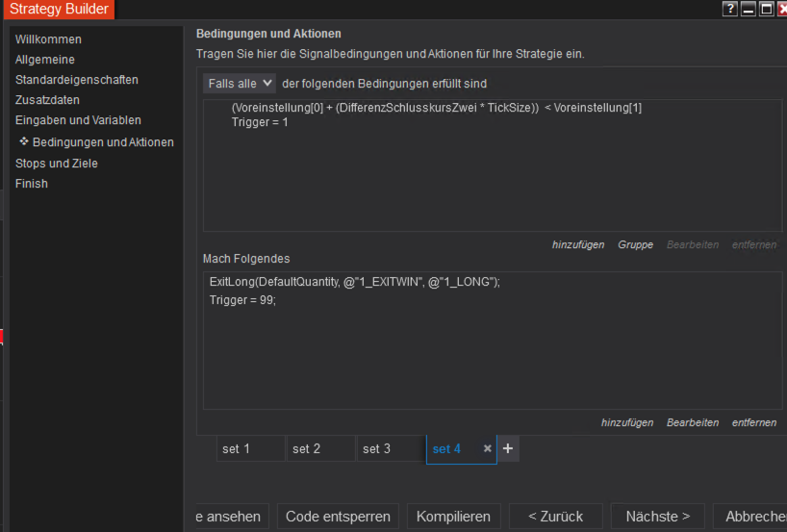Viewport: 787px width, 532px height.
Task: Open the 'Falls alle' dropdown
Action: coord(241,84)
